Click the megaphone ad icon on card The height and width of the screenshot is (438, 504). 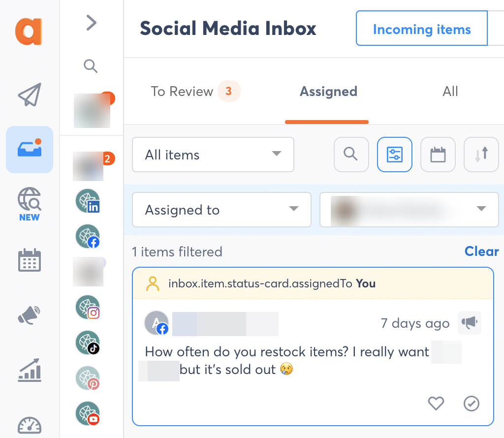[469, 322]
